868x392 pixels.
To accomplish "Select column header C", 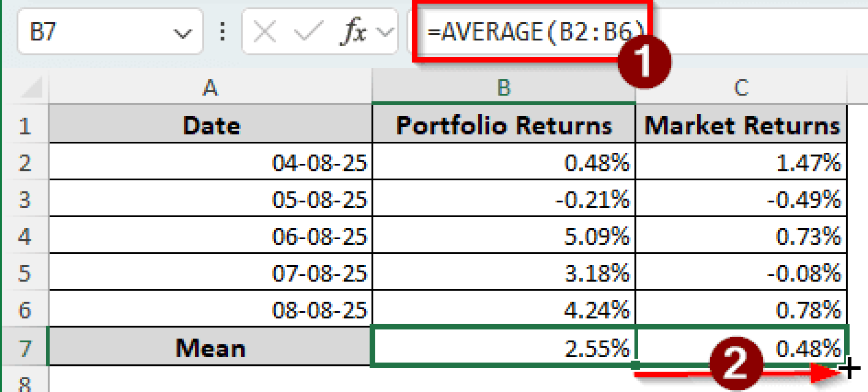I will (741, 88).
